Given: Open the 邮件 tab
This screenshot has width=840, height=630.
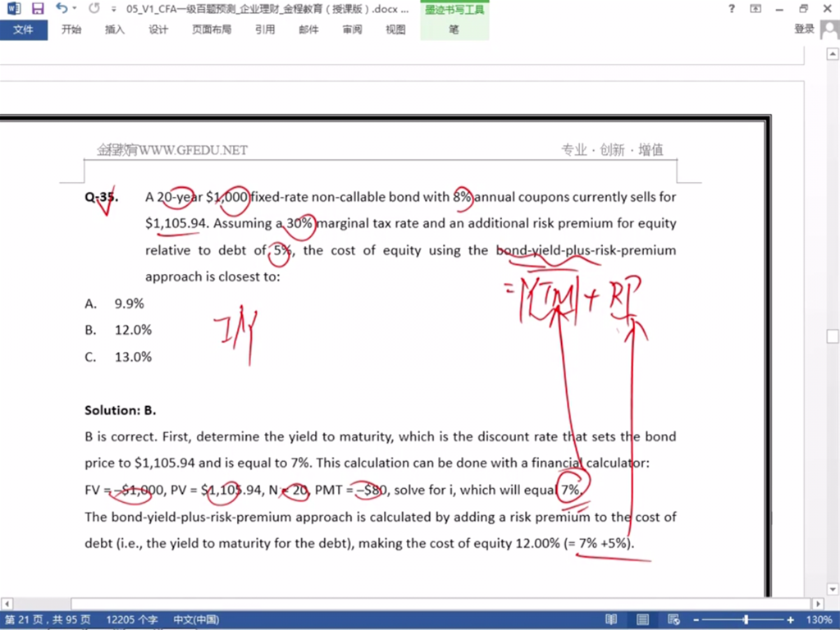Looking at the screenshot, I should [x=308, y=30].
